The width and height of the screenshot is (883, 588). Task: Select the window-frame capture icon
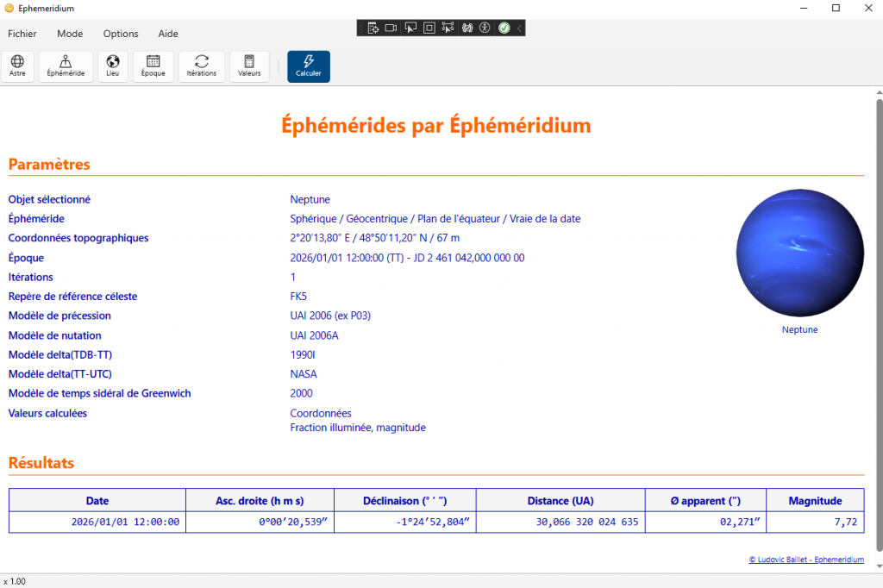429,28
